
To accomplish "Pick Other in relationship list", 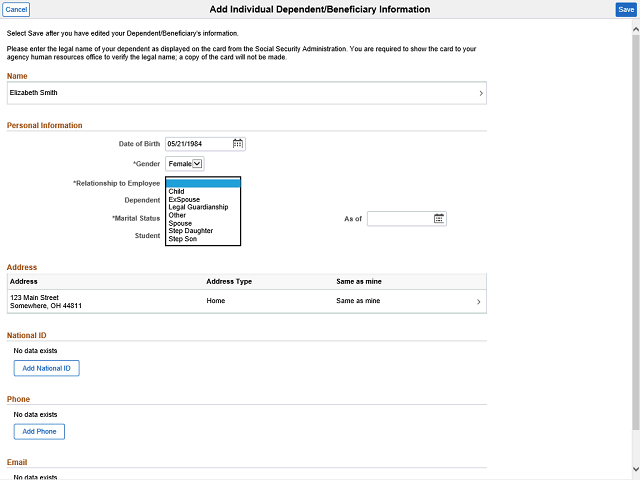I will tap(177, 216).
